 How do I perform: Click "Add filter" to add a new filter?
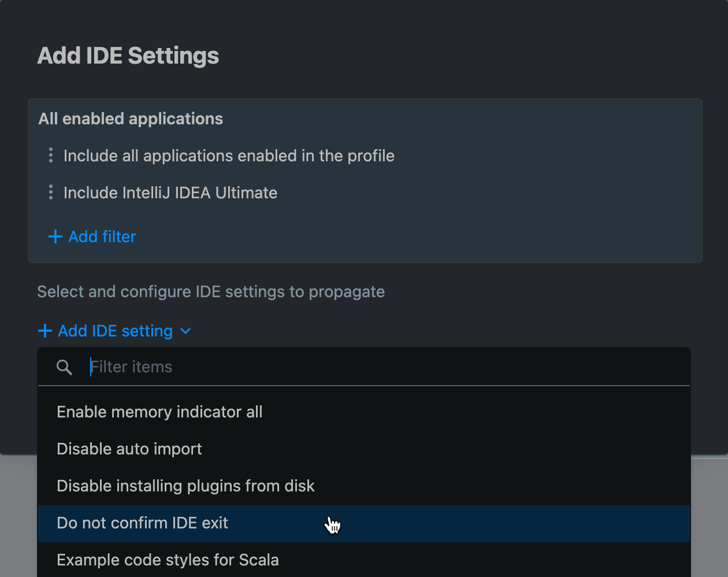pyautogui.click(x=102, y=236)
